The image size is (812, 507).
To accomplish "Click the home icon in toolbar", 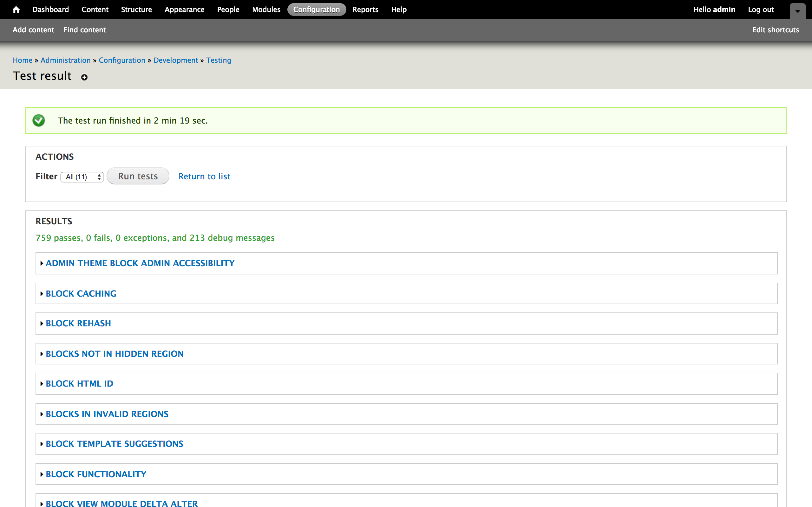I will coord(16,10).
